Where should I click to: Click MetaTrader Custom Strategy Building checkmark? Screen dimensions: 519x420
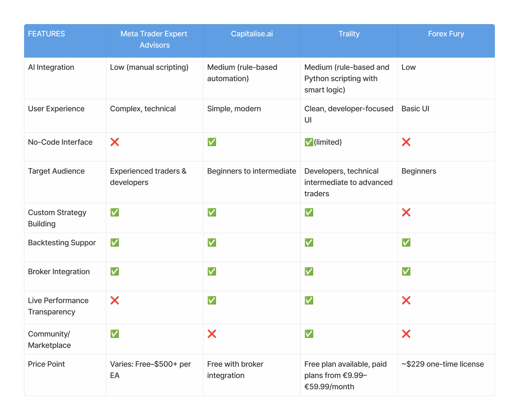tap(115, 212)
